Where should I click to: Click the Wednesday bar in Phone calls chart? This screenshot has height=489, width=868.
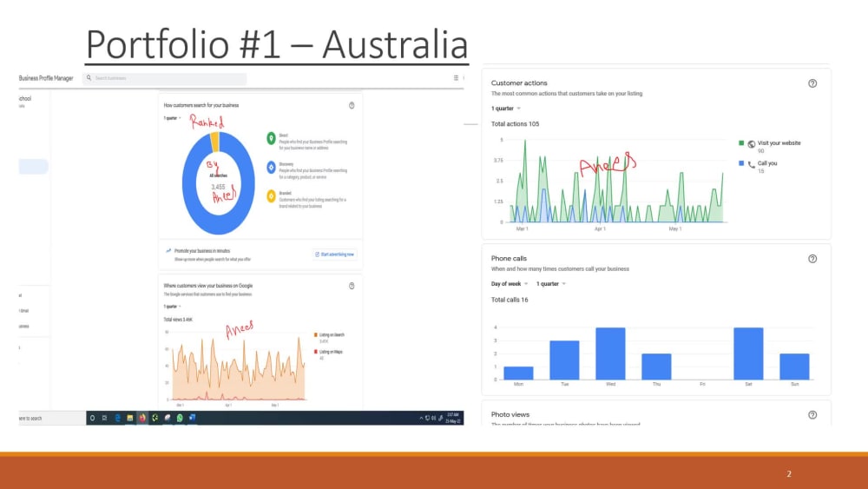click(610, 354)
